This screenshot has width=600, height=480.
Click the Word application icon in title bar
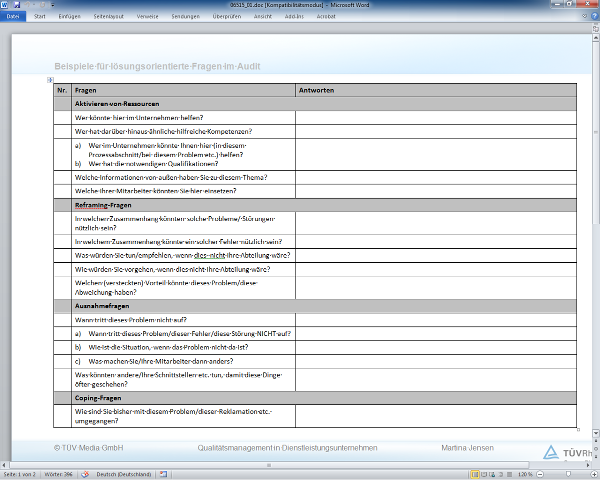coord(5,5)
